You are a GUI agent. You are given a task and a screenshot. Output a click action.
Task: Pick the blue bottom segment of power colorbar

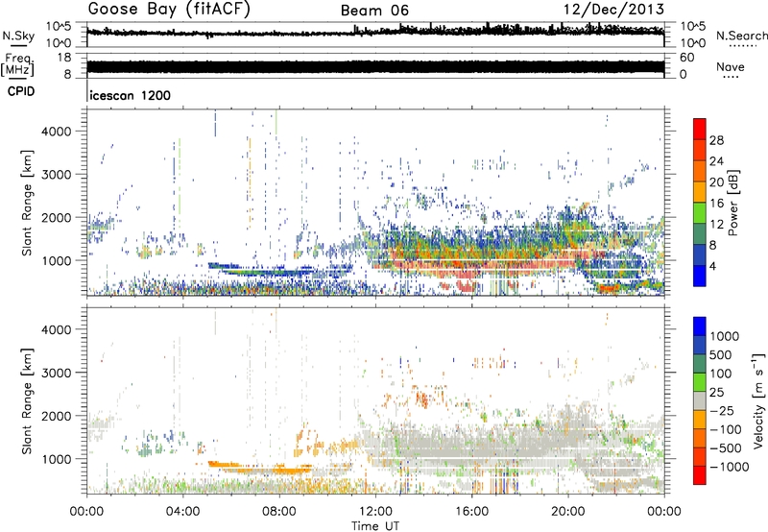[x=700, y=276]
